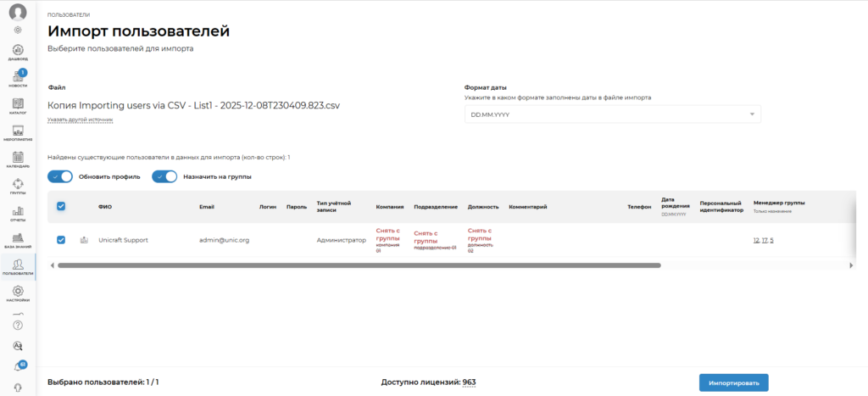868x396 pixels.
Task: Open the News (Новости) sidebar icon
Action: pos(18,78)
